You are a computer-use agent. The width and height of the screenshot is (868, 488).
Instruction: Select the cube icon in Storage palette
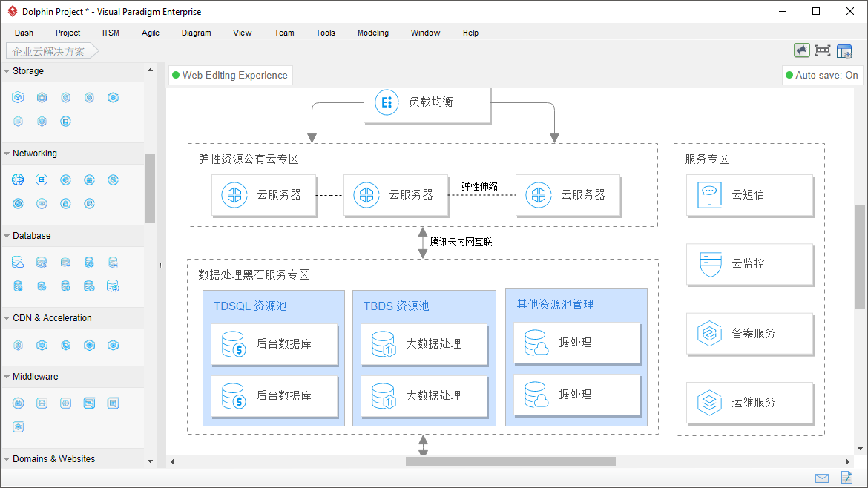(x=19, y=97)
